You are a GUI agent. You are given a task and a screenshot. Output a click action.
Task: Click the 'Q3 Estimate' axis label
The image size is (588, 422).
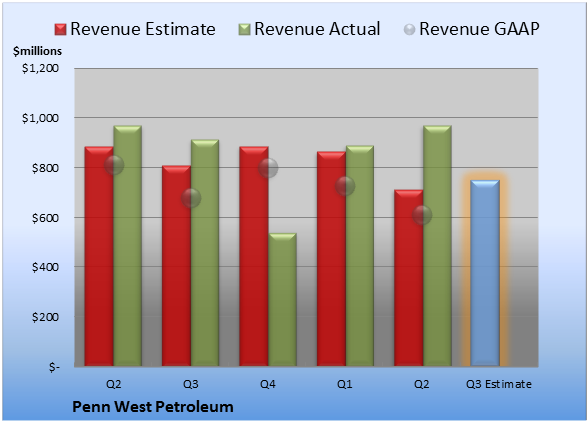point(499,384)
